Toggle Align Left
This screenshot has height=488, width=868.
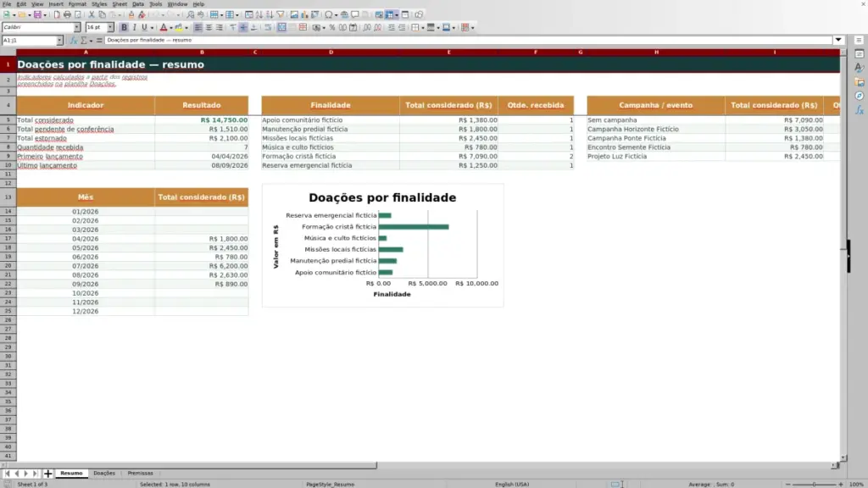click(198, 27)
